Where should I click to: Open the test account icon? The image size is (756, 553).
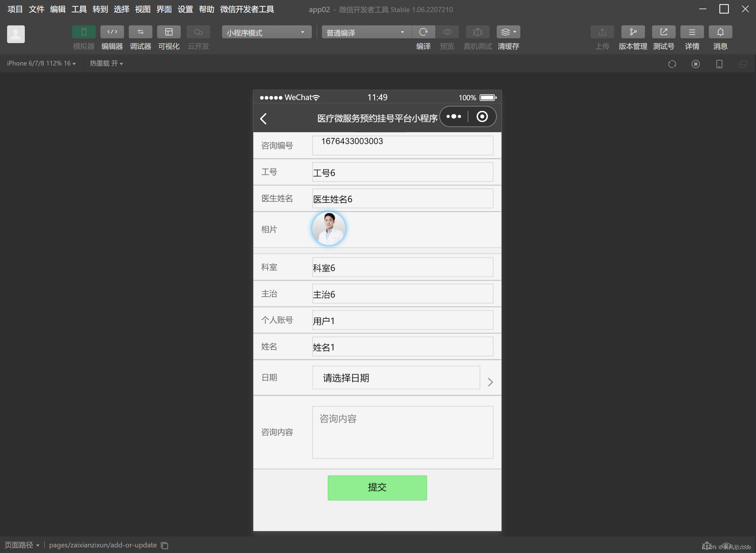pyautogui.click(x=663, y=32)
